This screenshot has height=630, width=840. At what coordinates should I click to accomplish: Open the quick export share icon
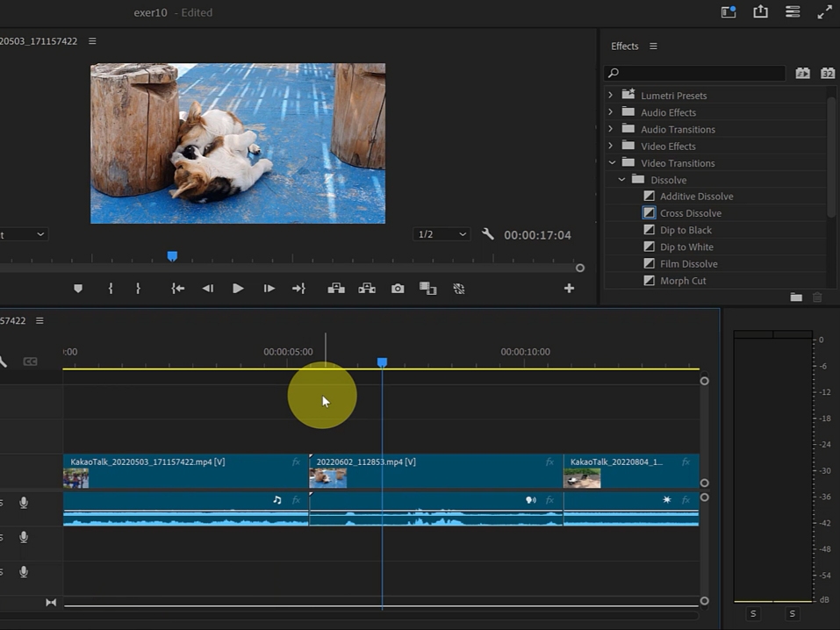(x=760, y=11)
